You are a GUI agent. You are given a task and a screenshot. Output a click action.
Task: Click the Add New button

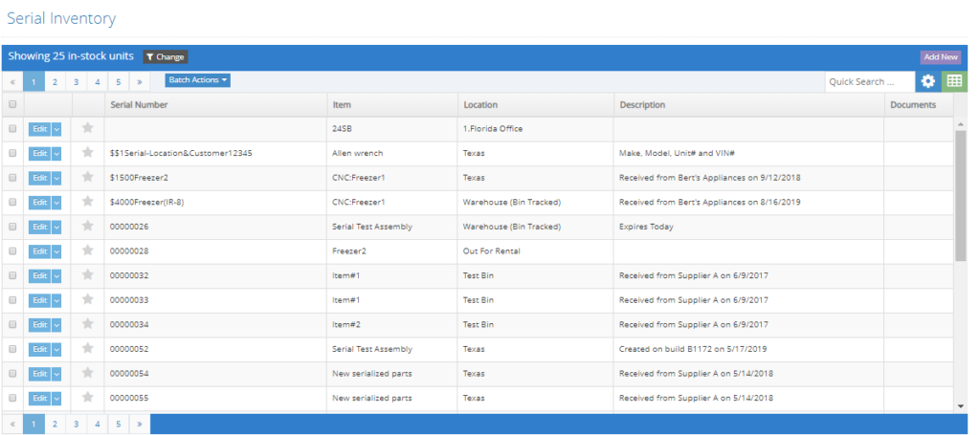tap(941, 56)
